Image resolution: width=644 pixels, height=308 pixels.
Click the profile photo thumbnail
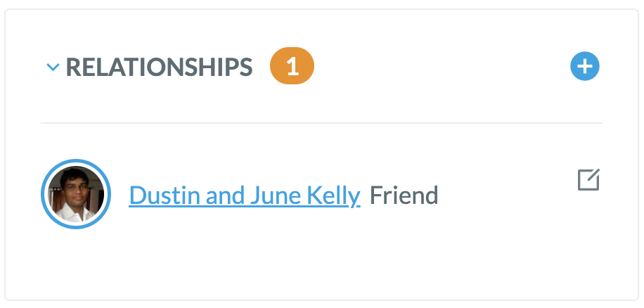point(76,194)
